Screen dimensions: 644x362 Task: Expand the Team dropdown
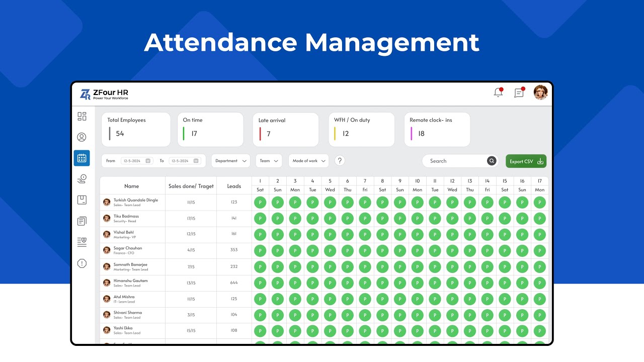point(269,161)
